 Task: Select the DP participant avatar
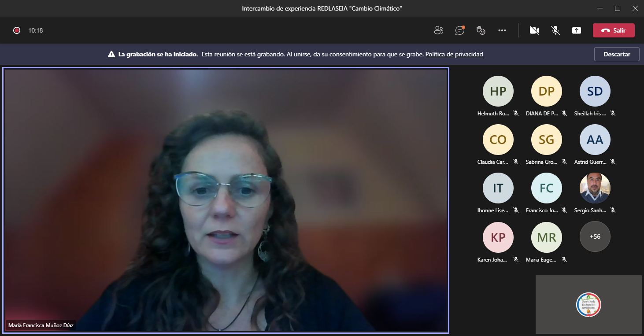click(x=546, y=91)
